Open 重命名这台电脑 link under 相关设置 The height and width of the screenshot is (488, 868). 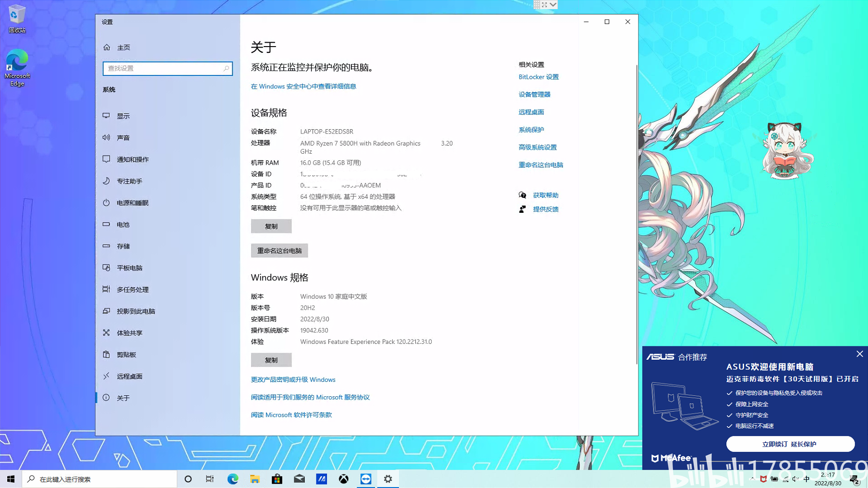pyautogui.click(x=541, y=165)
